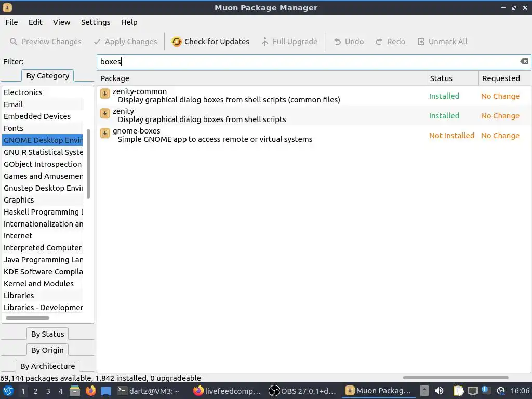Switch to the By Architecture filter tab
The width and height of the screenshot is (532, 399).
click(47, 366)
